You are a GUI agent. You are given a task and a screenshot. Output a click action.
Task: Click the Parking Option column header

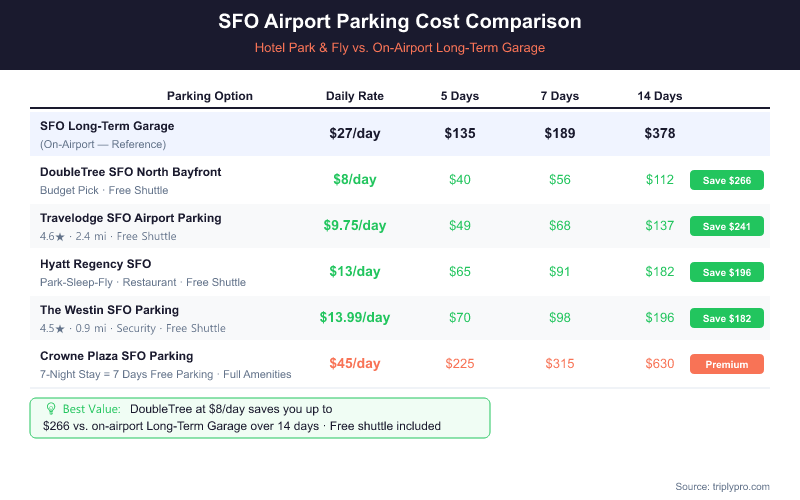coord(210,96)
